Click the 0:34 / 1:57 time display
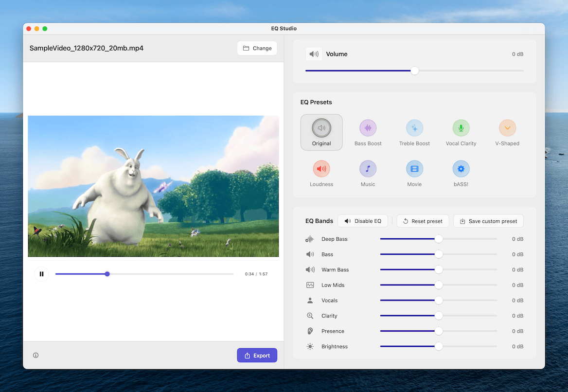 coord(256,274)
